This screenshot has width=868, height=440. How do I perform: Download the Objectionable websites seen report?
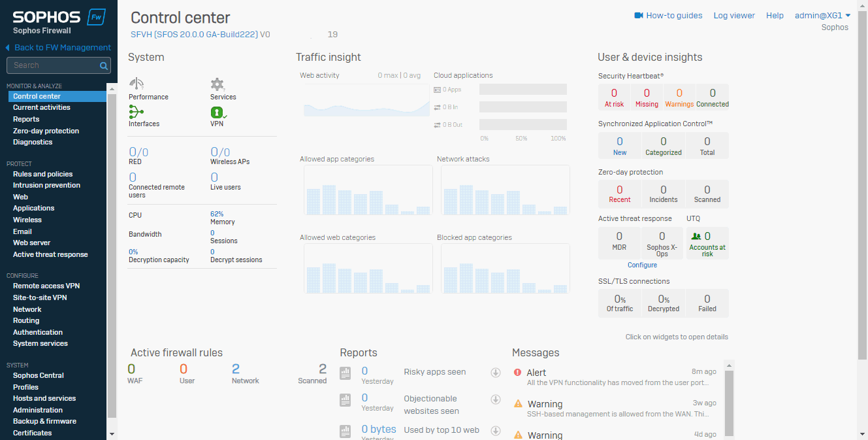click(496, 399)
